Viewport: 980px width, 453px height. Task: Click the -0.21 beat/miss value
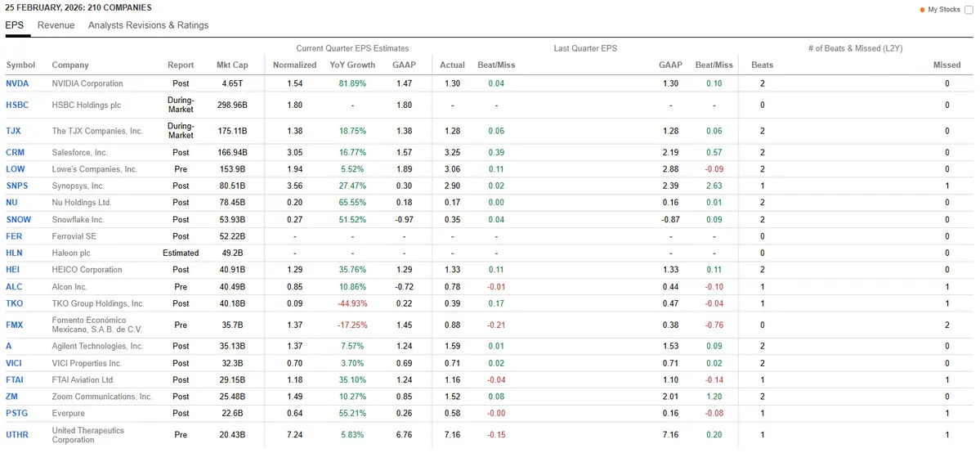click(496, 325)
